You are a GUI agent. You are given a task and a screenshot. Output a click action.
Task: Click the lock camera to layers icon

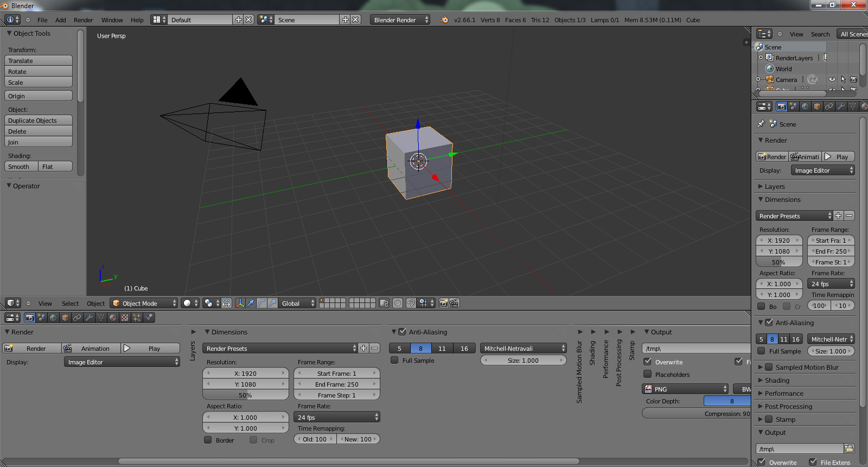[384, 303]
